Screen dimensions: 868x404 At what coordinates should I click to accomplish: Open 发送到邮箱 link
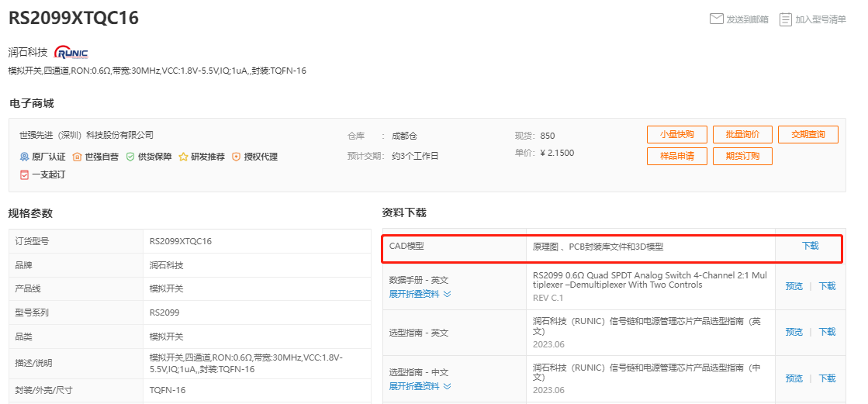coord(747,19)
